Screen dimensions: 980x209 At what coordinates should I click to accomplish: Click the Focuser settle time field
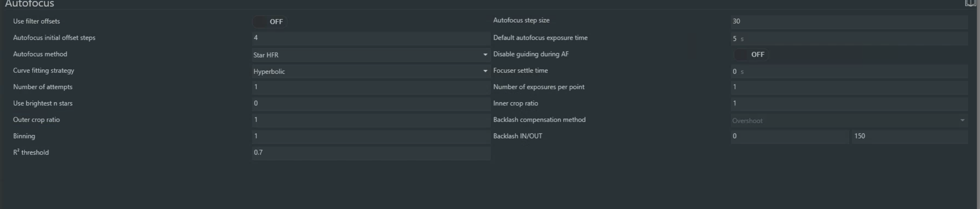click(848, 72)
